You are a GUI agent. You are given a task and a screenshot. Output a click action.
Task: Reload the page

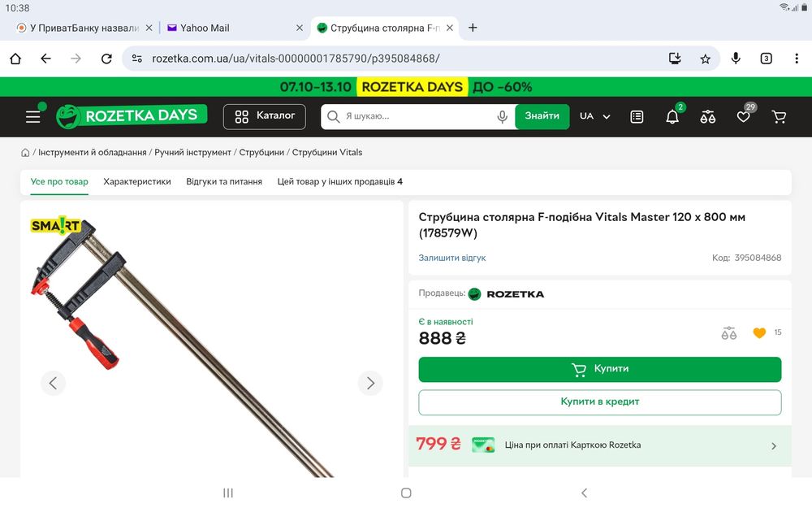106,59
